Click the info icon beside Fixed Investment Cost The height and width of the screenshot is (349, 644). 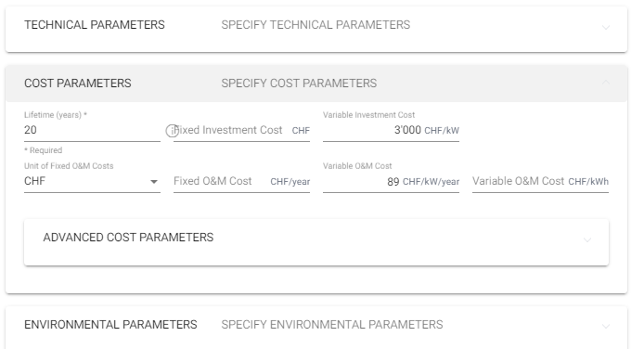[x=172, y=131]
